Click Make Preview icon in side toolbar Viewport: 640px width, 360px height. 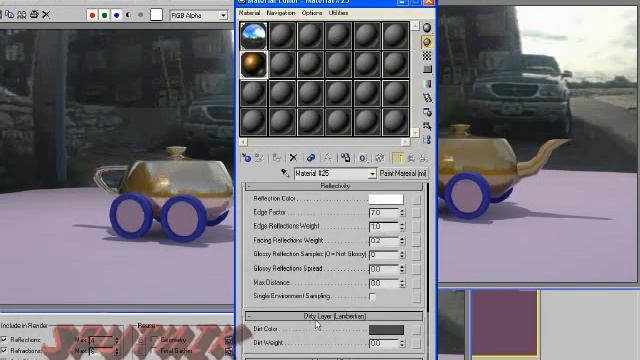click(427, 98)
